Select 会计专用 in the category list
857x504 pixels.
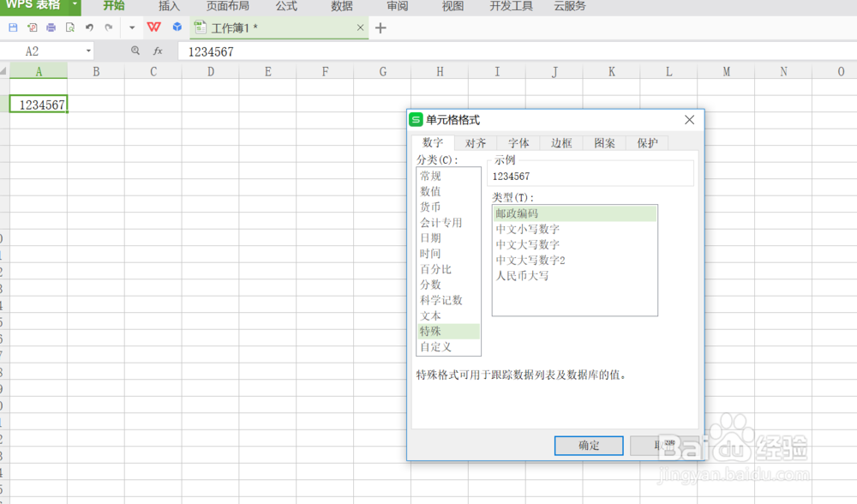(448, 223)
